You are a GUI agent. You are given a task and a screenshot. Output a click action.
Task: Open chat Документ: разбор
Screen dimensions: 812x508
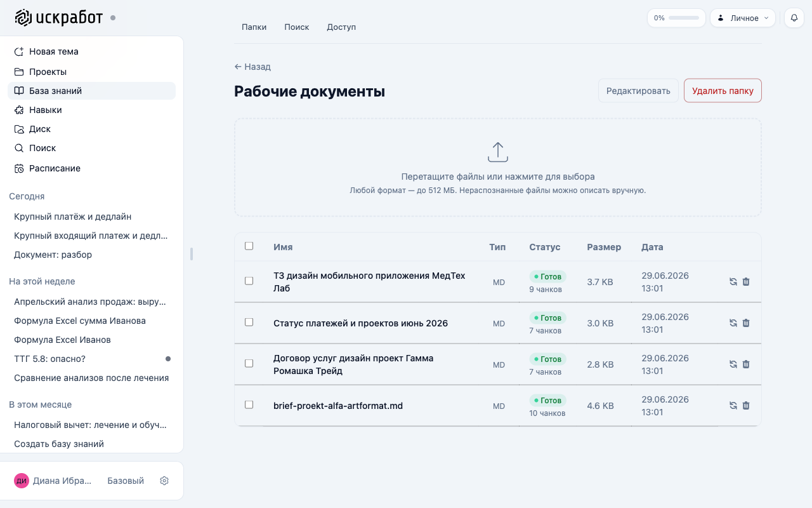point(91,255)
